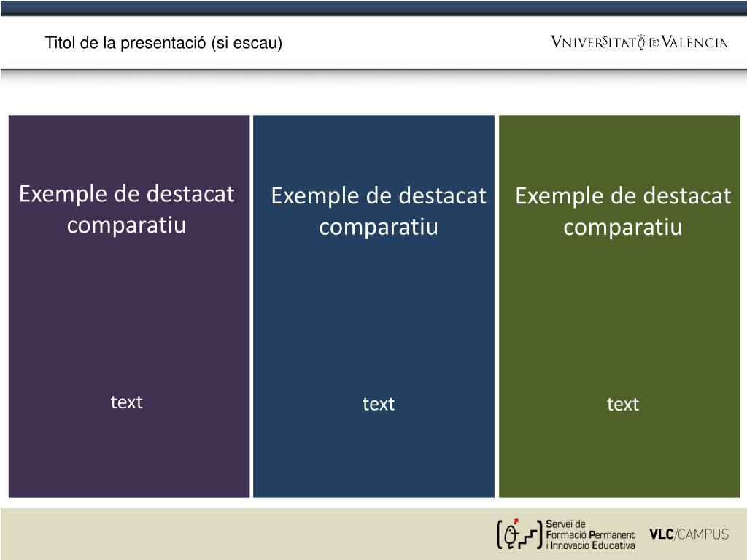
Task: Click 'text' in the blue panel
Action: pyautogui.click(x=379, y=404)
